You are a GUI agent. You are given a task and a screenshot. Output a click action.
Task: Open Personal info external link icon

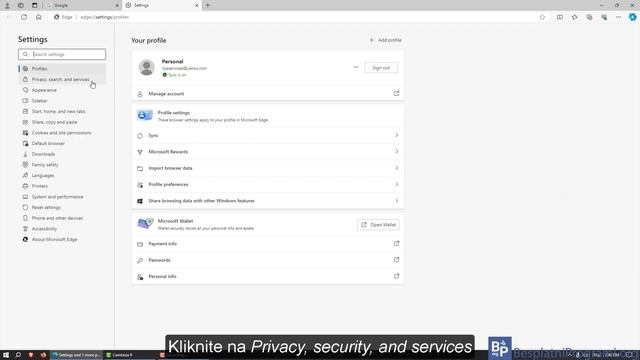[396, 276]
